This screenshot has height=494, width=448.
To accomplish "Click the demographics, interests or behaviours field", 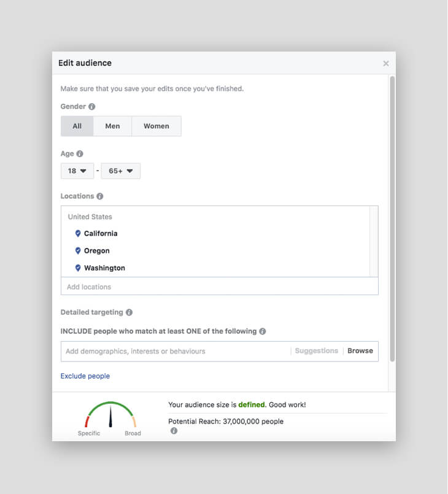I will pos(175,351).
